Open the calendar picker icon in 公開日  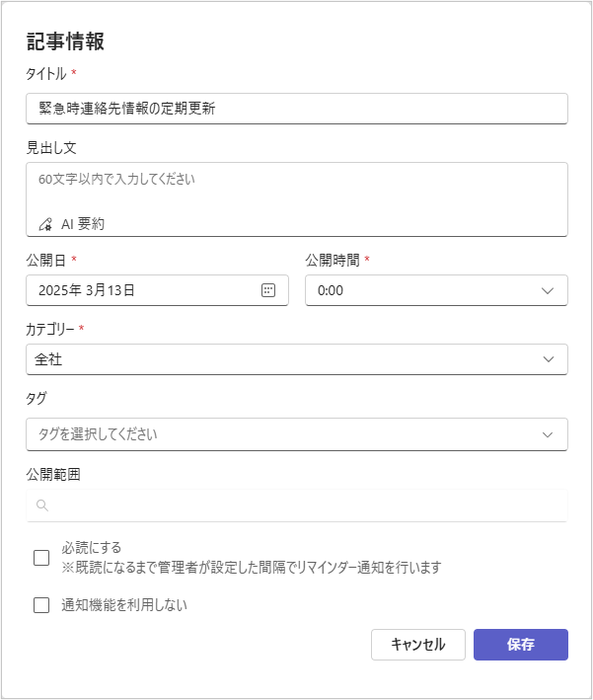pyautogui.click(x=268, y=290)
